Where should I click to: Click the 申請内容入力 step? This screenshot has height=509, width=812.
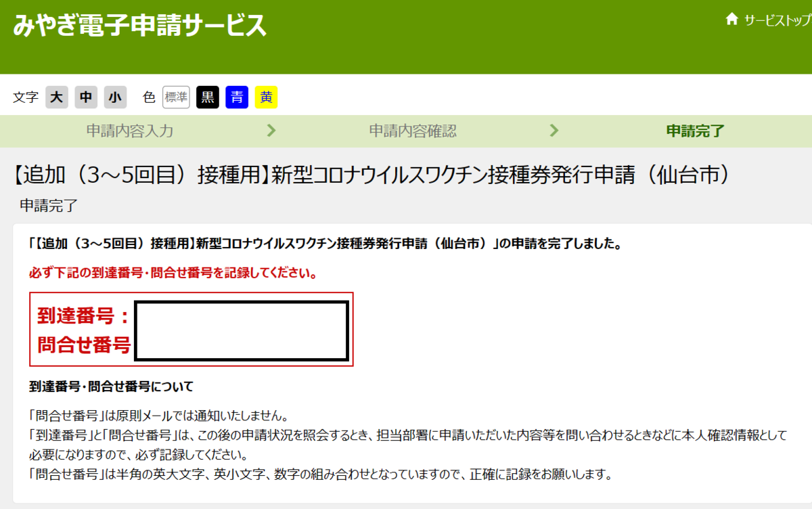pyautogui.click(x=130, y=131)
